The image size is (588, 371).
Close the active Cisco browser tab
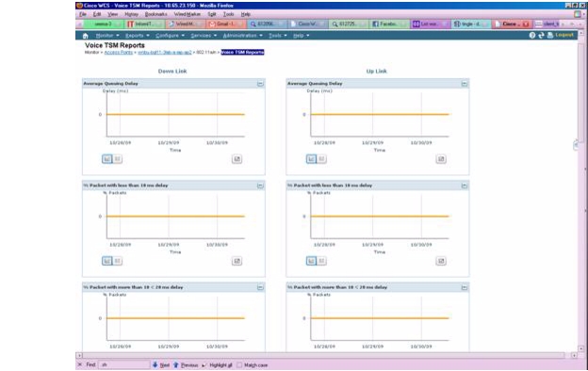(526, 24)
